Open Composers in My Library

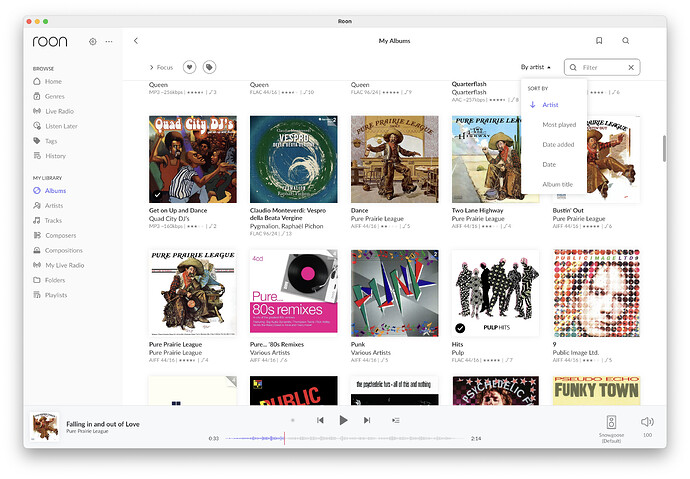pyautogui.click(x=55, y=236)
